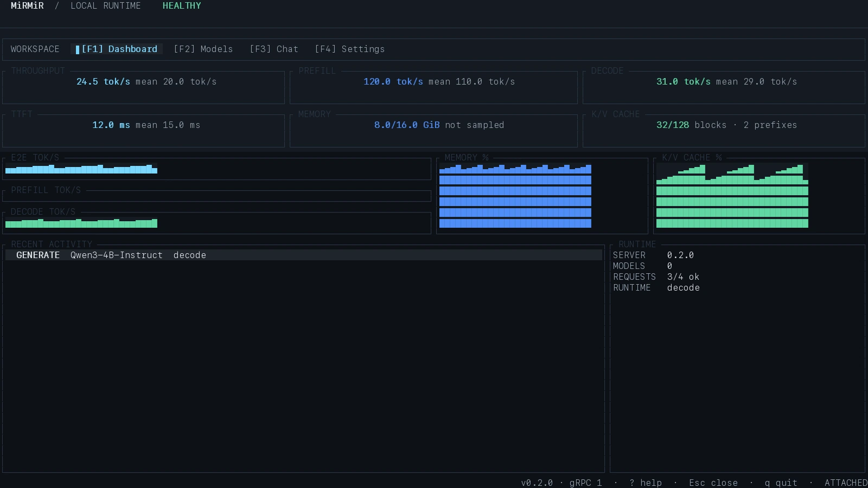
Task: Click the K/V CACHE % bar chart
Action: coord(732,196)
